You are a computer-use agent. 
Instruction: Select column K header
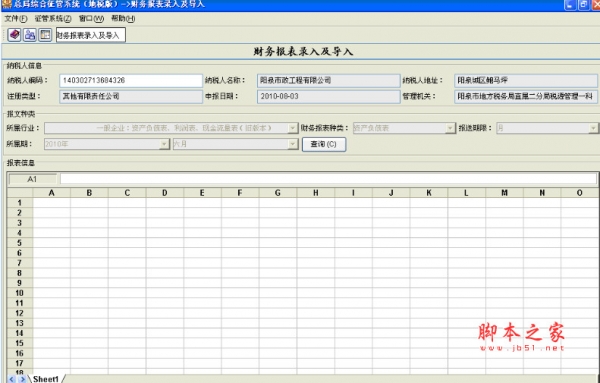click(429, 193)
